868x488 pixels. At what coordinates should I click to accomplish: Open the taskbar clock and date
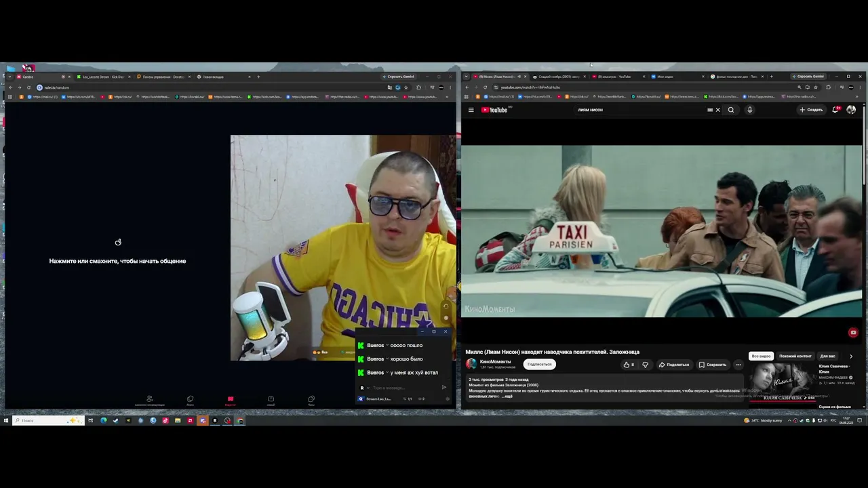(846, 420)
